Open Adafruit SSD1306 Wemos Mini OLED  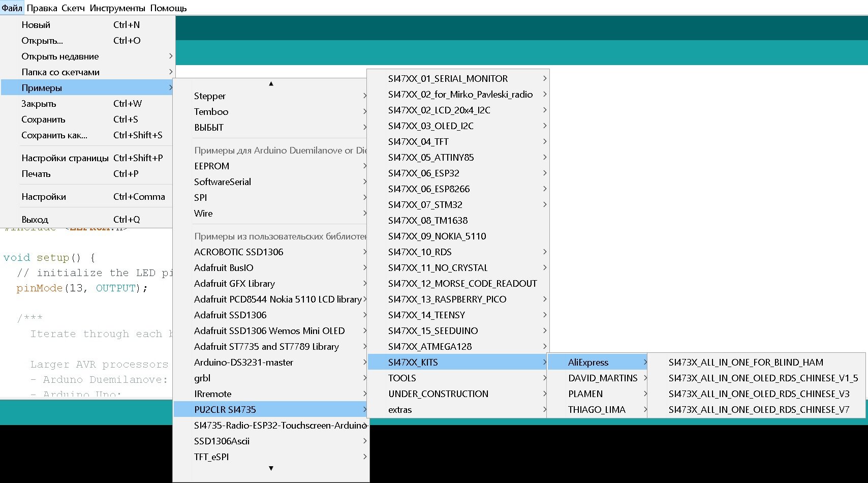tap(271, 331)
